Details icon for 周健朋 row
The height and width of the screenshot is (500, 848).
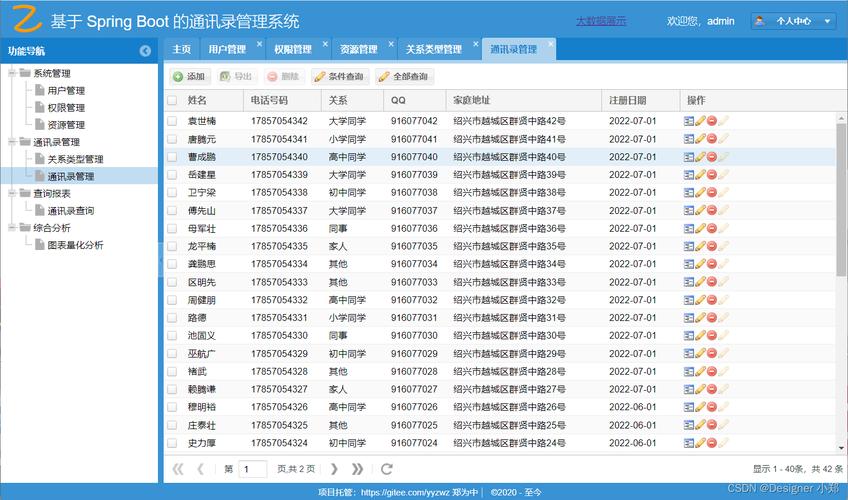tap(688, 299)
